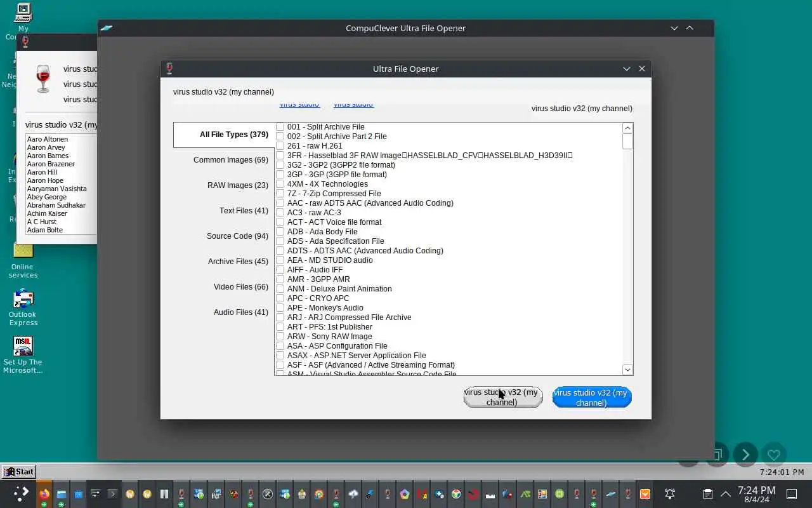Screen dimensions: 812x508
Task: Open the notifications bell in the system tray
Action: [x=669, y=493]
